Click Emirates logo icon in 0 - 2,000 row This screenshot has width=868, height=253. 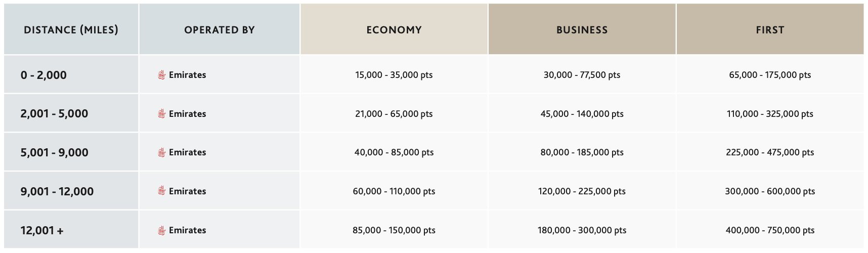[x=162, y=75]
